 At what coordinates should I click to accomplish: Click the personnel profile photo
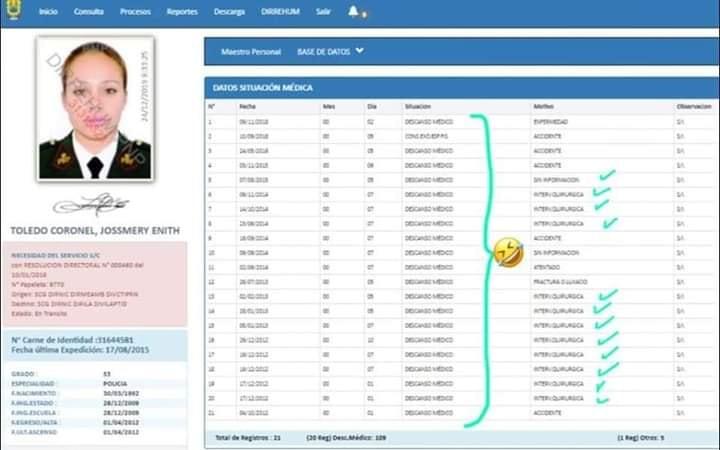(95, 108)
